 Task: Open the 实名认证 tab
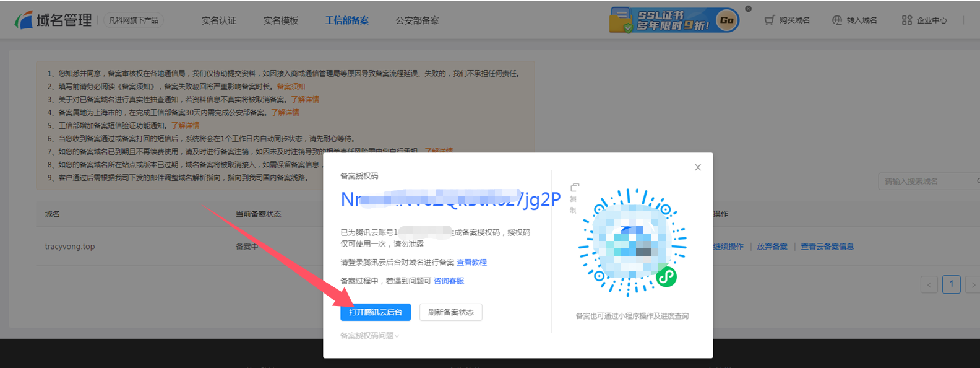point(219,20)
